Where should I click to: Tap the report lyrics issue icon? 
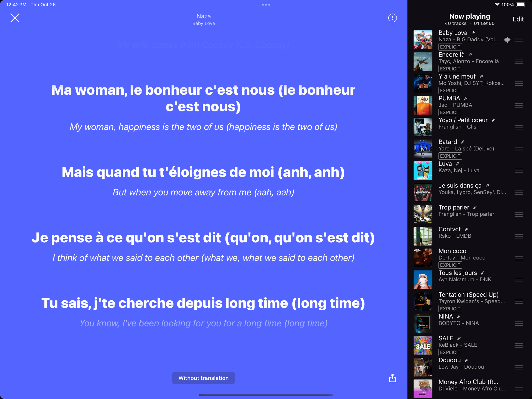(392, 18)
